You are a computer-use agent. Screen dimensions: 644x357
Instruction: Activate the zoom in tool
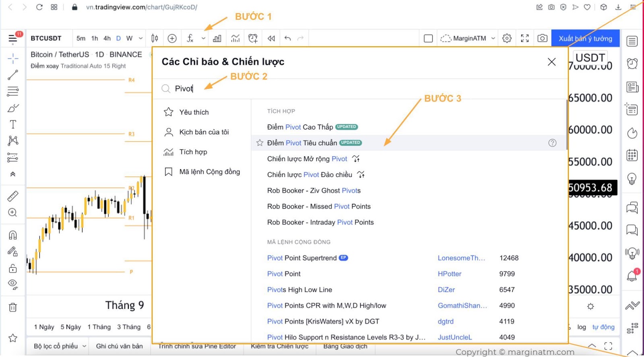coord(13,212)
